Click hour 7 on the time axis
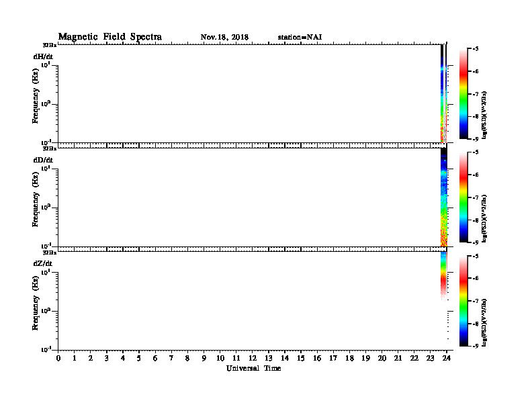The height and width of the screenshot is (411, 532). click(172, 359)
